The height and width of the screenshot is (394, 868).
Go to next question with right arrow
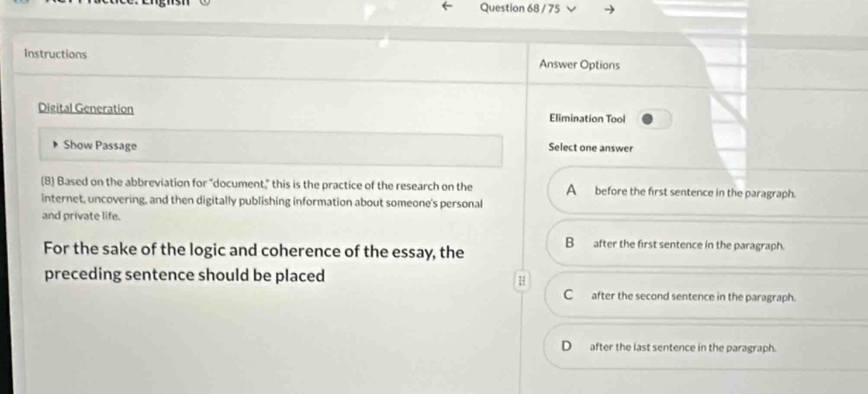[x=607, y=9]
